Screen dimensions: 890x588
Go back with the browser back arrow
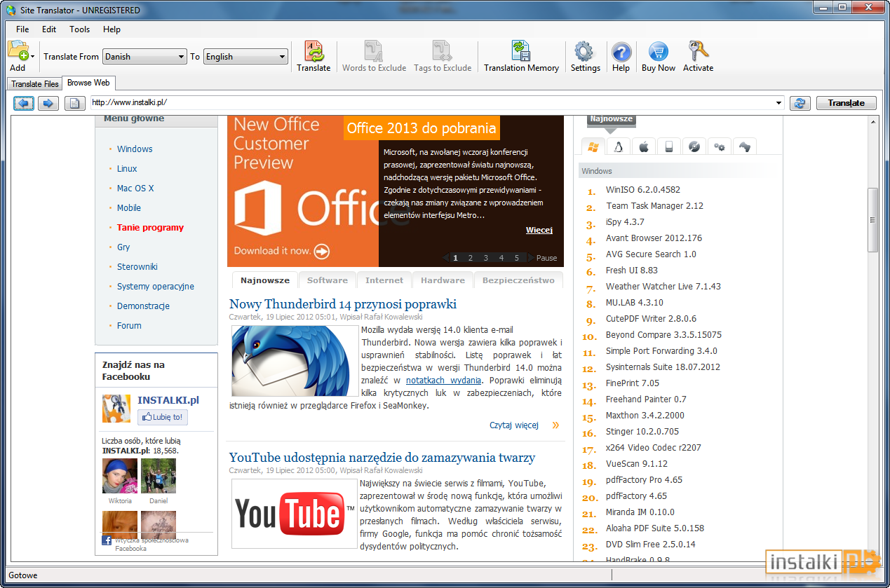(24, 104)
